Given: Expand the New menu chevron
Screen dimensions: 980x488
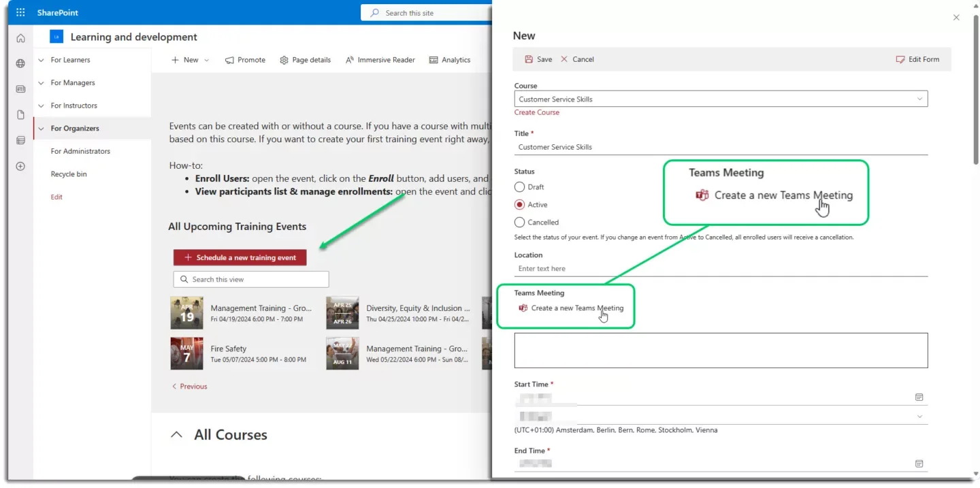Looking at the screenshot, I should 207,60.
